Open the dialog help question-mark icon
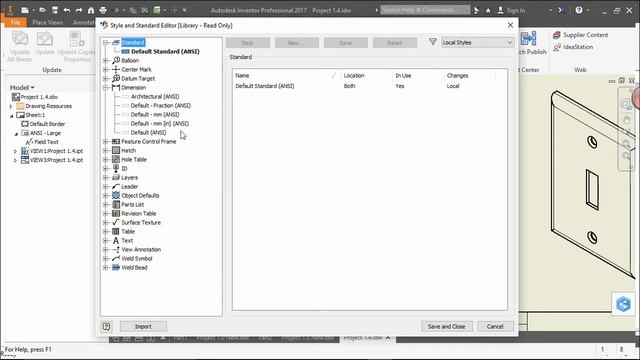 [107, 327]
